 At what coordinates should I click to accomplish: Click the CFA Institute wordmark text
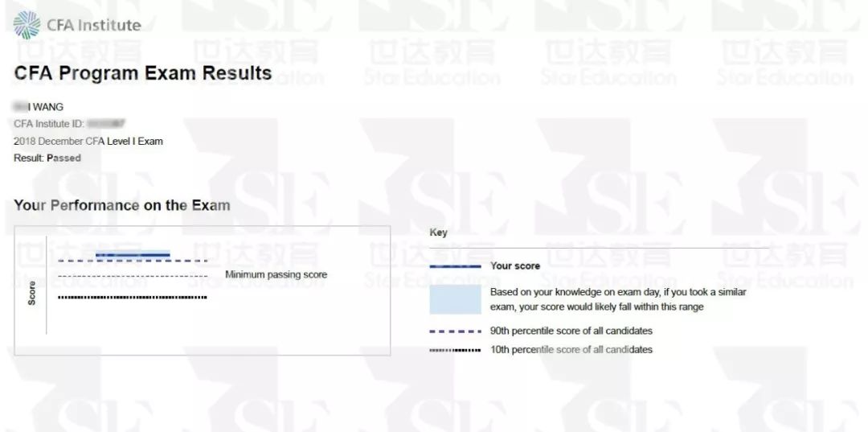click(x=93, y=26)
